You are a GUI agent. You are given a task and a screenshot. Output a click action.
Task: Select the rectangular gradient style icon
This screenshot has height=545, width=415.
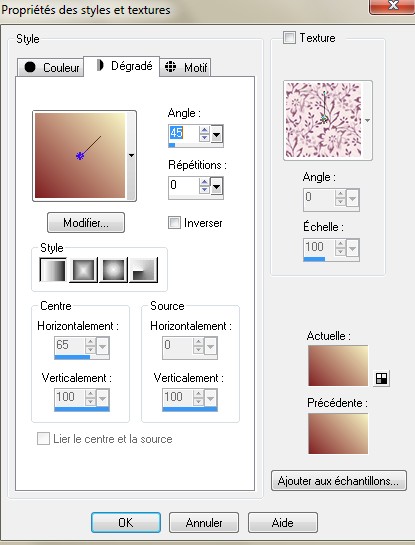[x=83, y=269]
